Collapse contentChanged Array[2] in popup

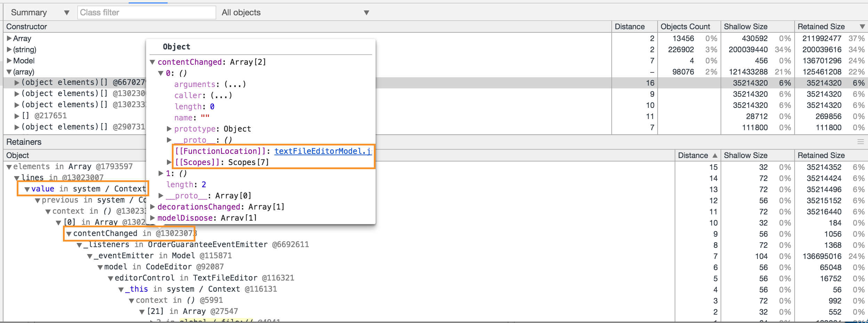point(153,62)
